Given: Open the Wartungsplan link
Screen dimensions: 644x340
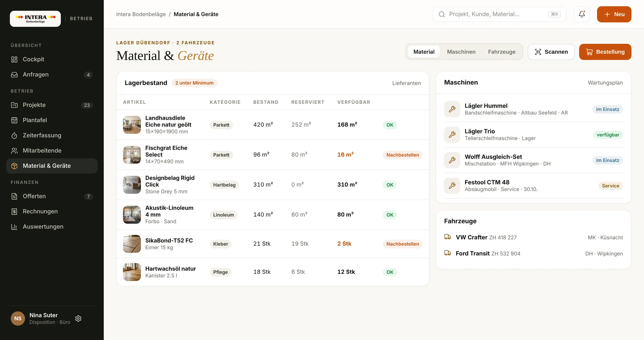Looking at the screenshot, I should (605, 83).
